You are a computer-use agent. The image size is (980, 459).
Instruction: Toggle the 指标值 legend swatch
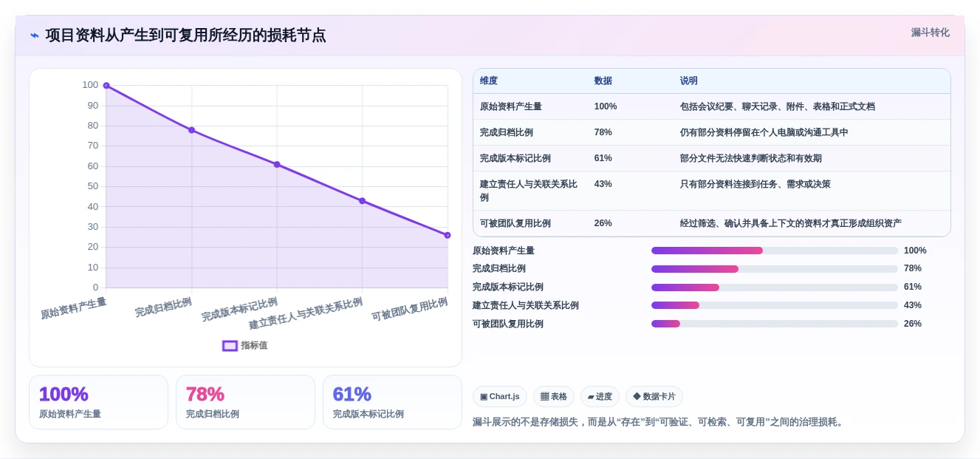230,345
